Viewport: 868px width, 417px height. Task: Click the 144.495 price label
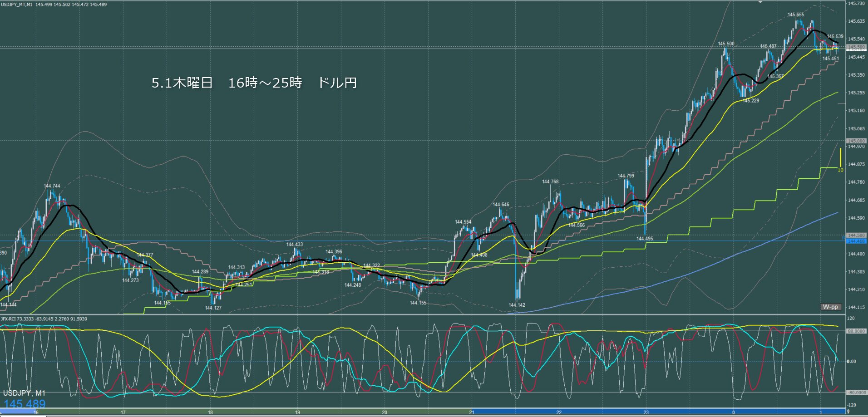(645, 239)
